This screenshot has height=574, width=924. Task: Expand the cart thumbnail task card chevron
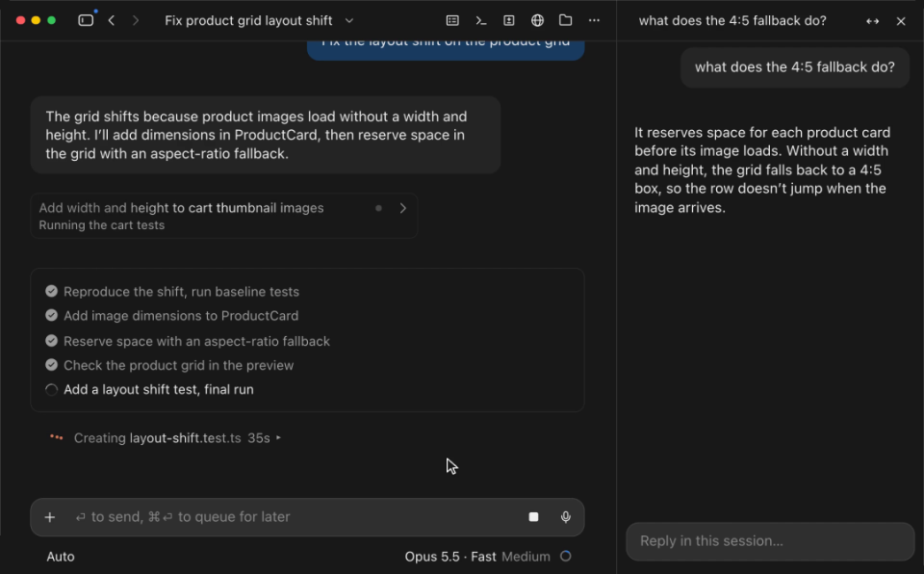click(x=403, y=208)
